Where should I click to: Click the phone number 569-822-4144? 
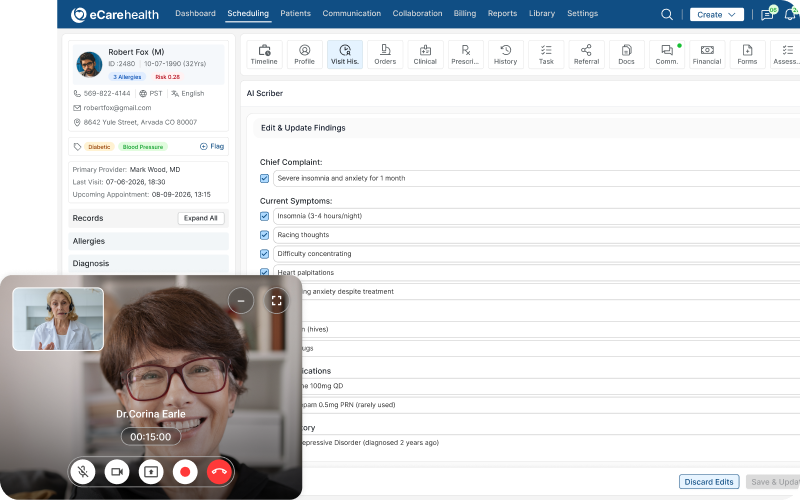(107, 94)
